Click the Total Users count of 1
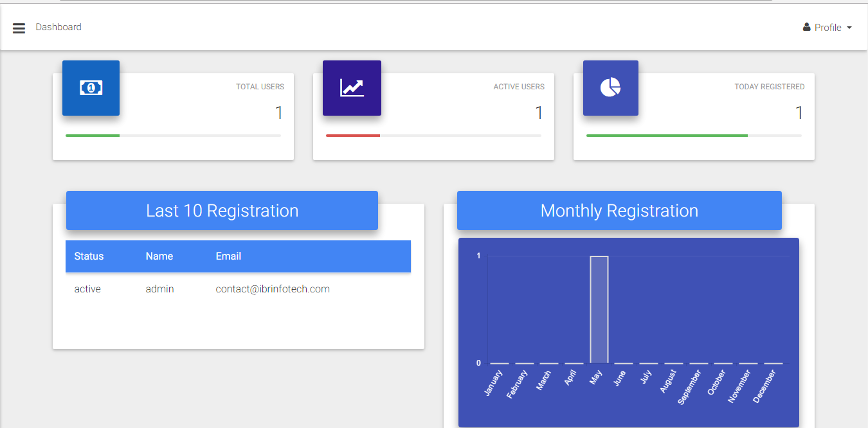This screenshot has height=428, width=868. [279, 112]
